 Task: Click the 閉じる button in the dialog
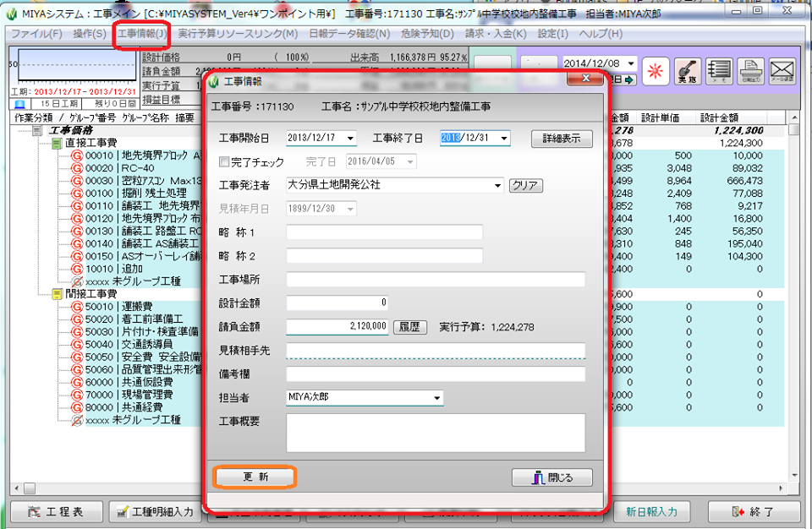pos(552,477)
